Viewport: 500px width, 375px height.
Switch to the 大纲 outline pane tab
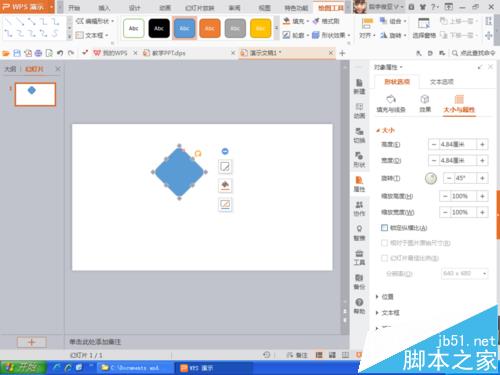[x=10, y=69]
